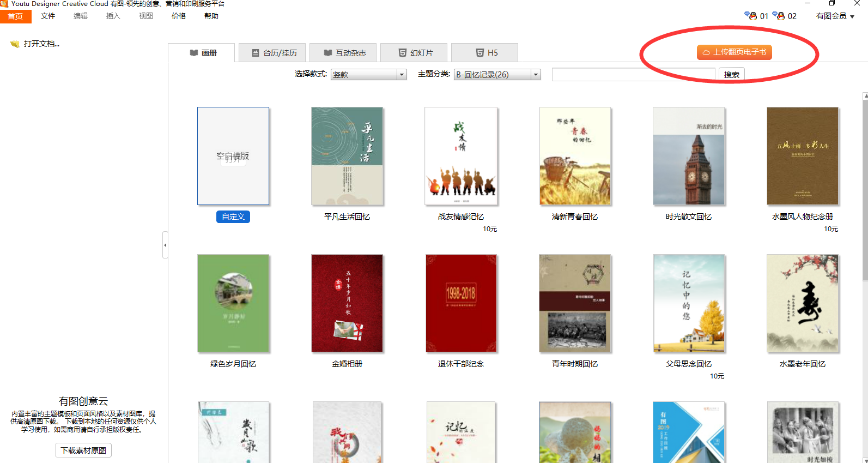Click the 下载素材原图 button
This screenshot has width=868, height=463.
pyautogui.click(x=83, y=450)
